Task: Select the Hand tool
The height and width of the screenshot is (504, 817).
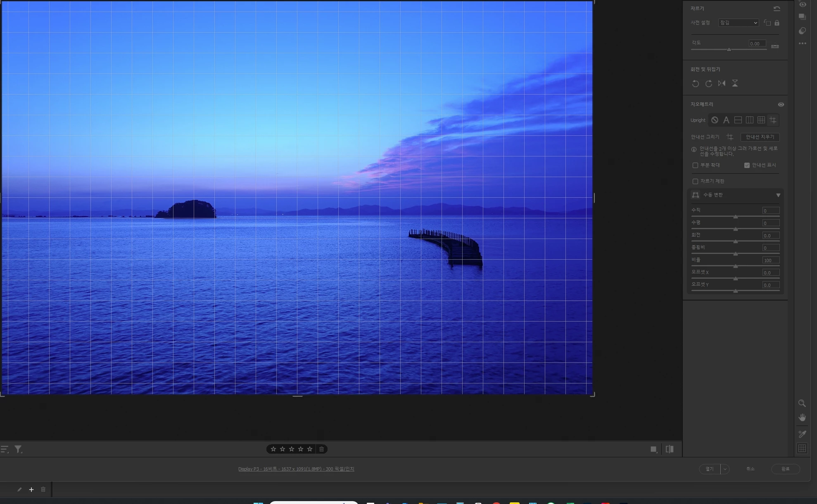Action: click(802, 418)
